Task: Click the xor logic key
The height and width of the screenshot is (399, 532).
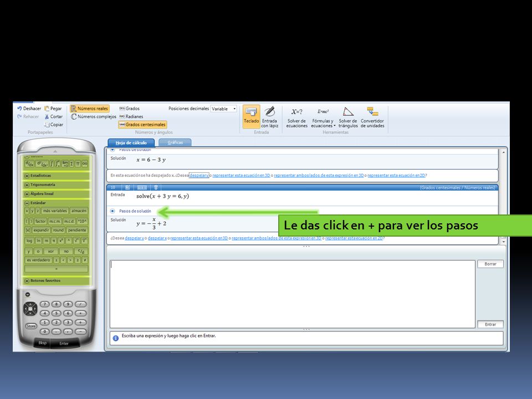Action: point(51,252)
